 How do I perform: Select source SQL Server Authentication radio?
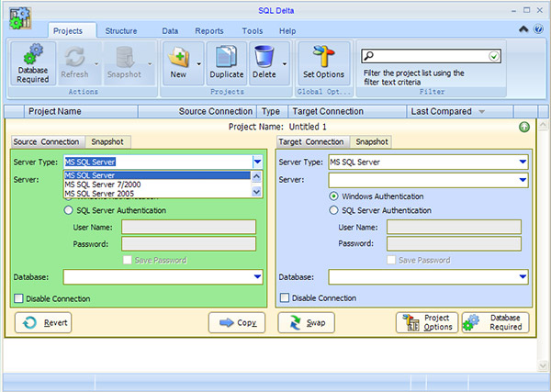point(68,210)
